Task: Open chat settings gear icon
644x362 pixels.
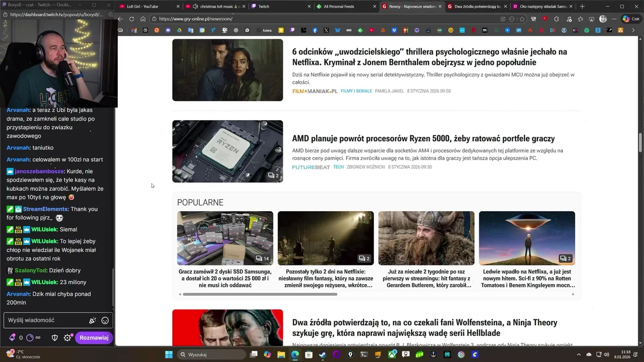Action: (67, 338)
